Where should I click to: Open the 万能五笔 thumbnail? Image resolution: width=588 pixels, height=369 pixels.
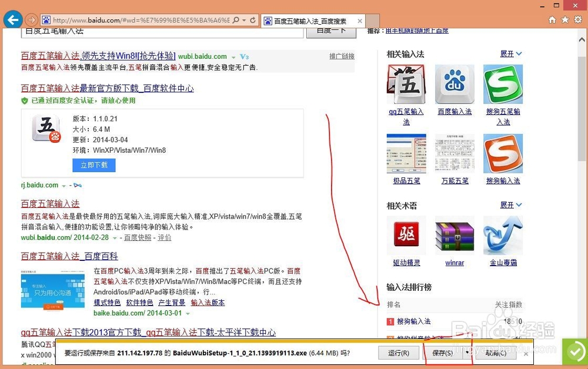pyautogui.click(x=455, y=153)
